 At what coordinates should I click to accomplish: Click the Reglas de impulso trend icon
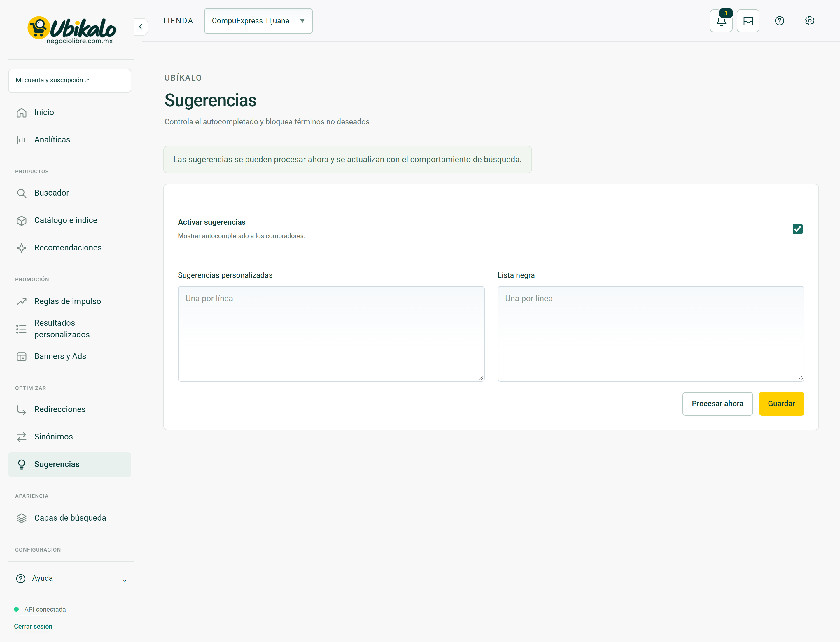point(22,301)
